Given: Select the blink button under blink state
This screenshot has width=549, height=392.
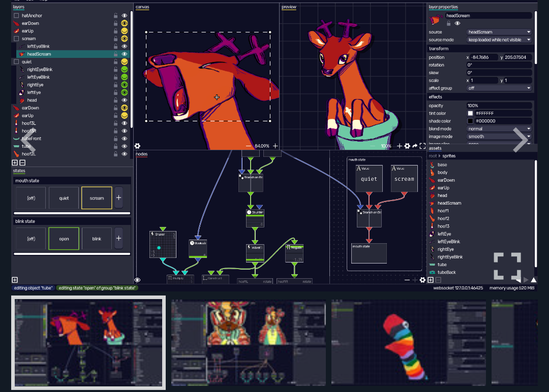Looking at the screenshot, I should tap(97, 239).
